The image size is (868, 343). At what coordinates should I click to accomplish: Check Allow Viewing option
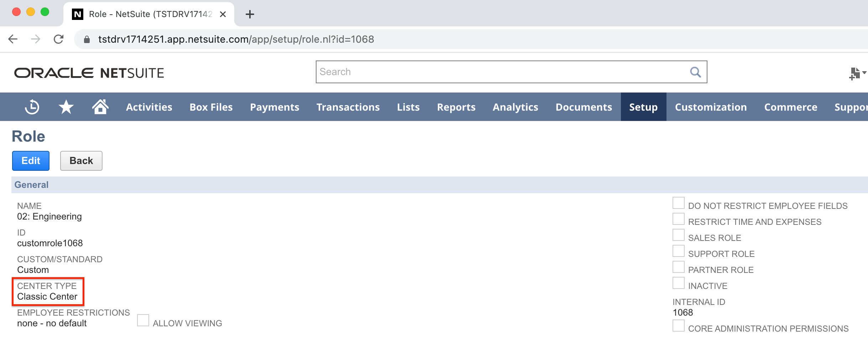(x=143, y=320)
